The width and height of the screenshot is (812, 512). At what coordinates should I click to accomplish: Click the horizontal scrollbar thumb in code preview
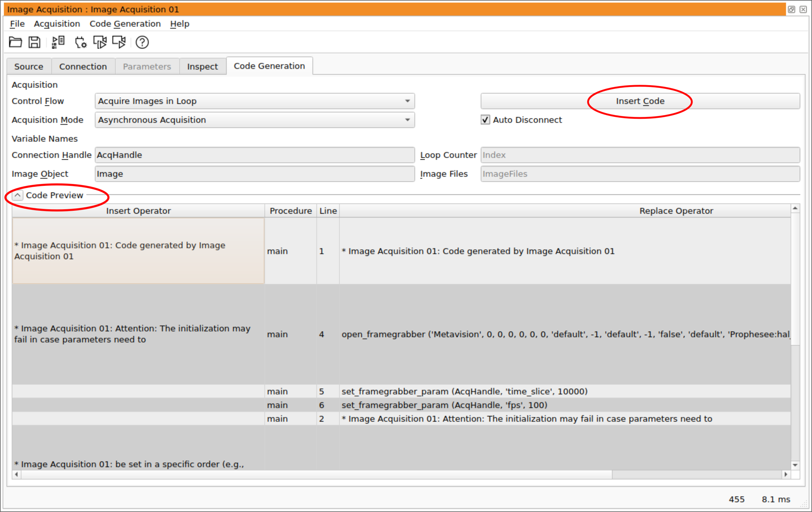(316, 474)
